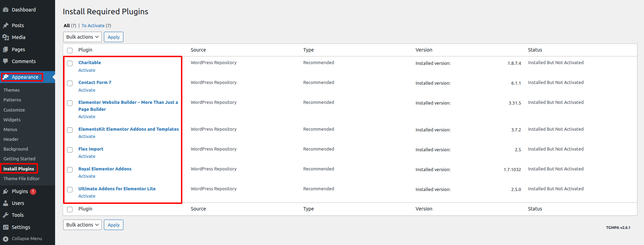Viewport: 644px width, 245px height.
Task: Open the Contact Form 7 link
Action: [95, 83]
